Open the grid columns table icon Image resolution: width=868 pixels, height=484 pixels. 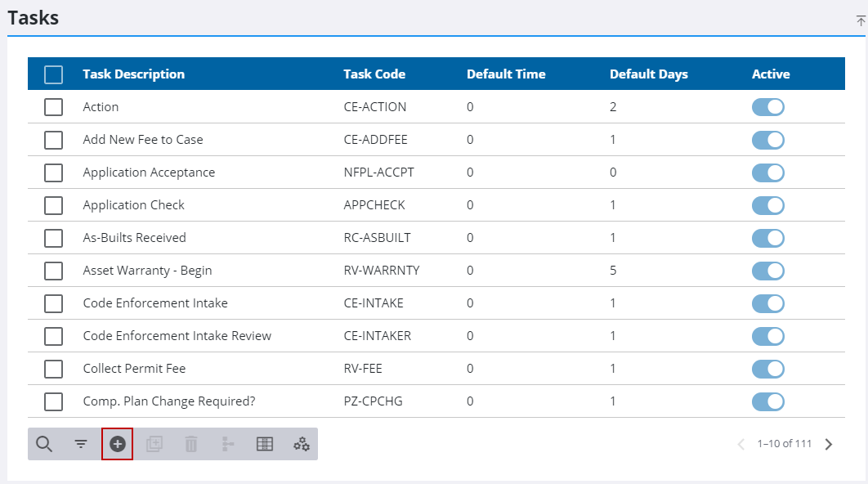(265, 444)
